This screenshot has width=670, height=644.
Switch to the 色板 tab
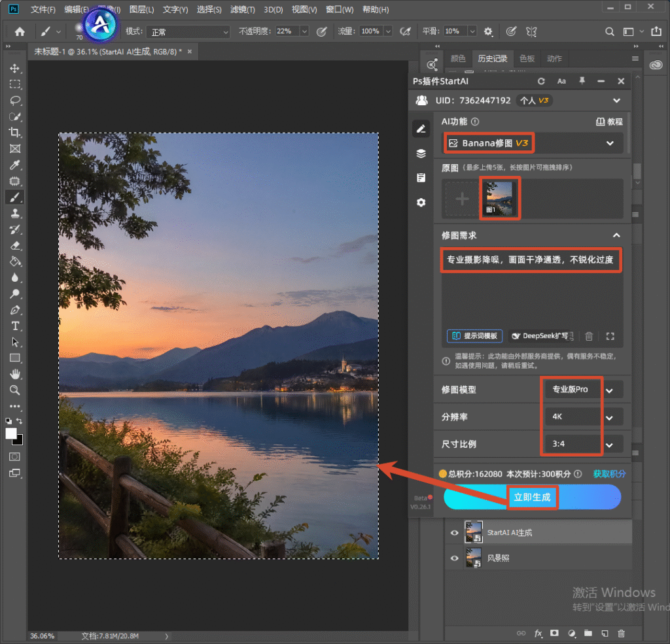(527, 58)
